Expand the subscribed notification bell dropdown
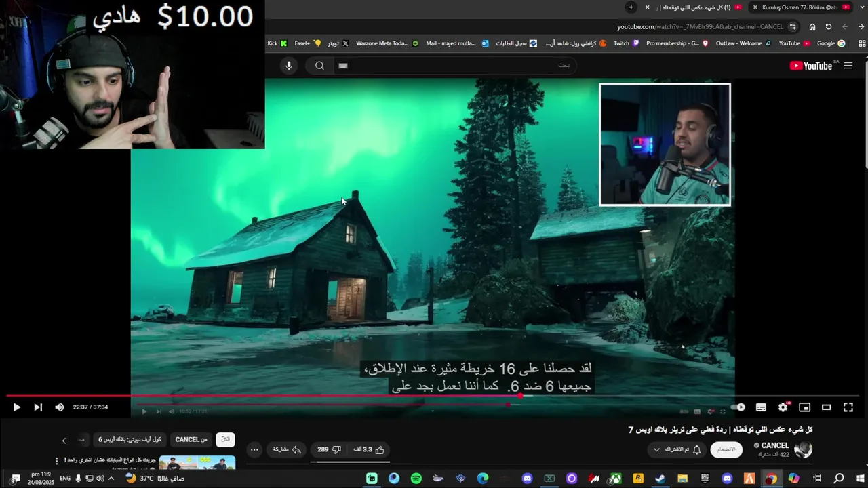The height and width of the screenshot is (488, 868). 676,449
